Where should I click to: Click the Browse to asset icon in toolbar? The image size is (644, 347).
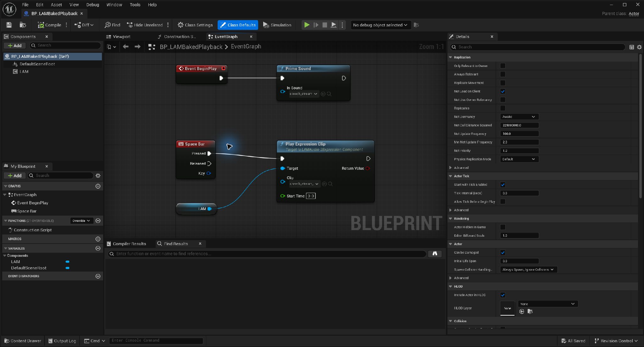coord(23,25)
